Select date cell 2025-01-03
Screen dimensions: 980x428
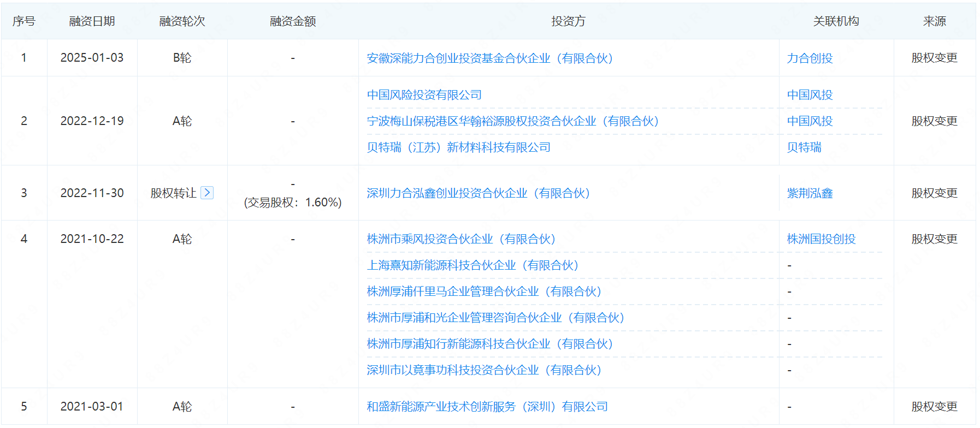[92, 58]
